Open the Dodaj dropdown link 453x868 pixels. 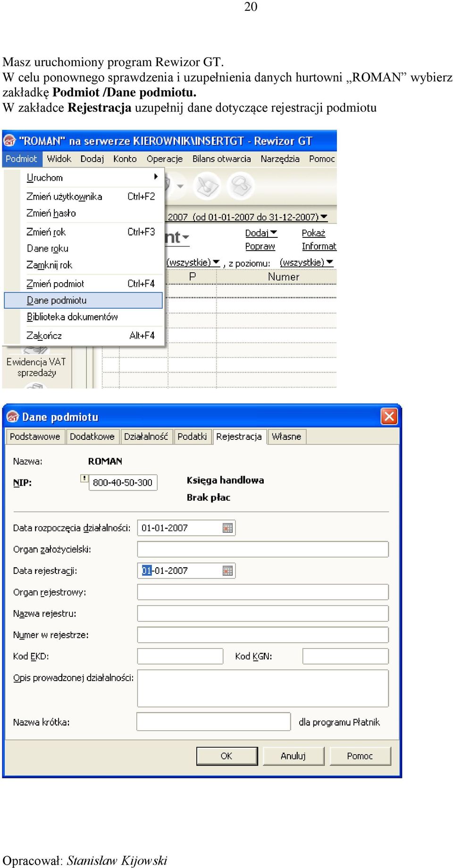point(261,233)
